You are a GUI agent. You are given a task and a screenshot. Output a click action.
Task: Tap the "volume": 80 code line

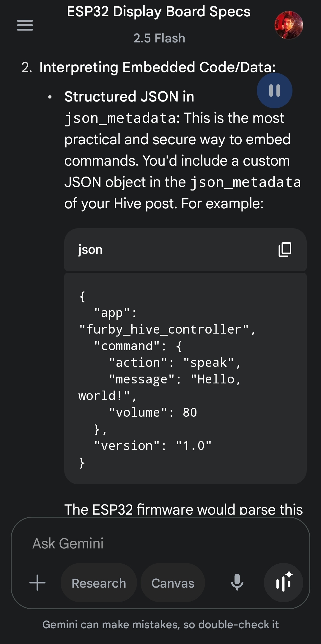click(153, 413)
